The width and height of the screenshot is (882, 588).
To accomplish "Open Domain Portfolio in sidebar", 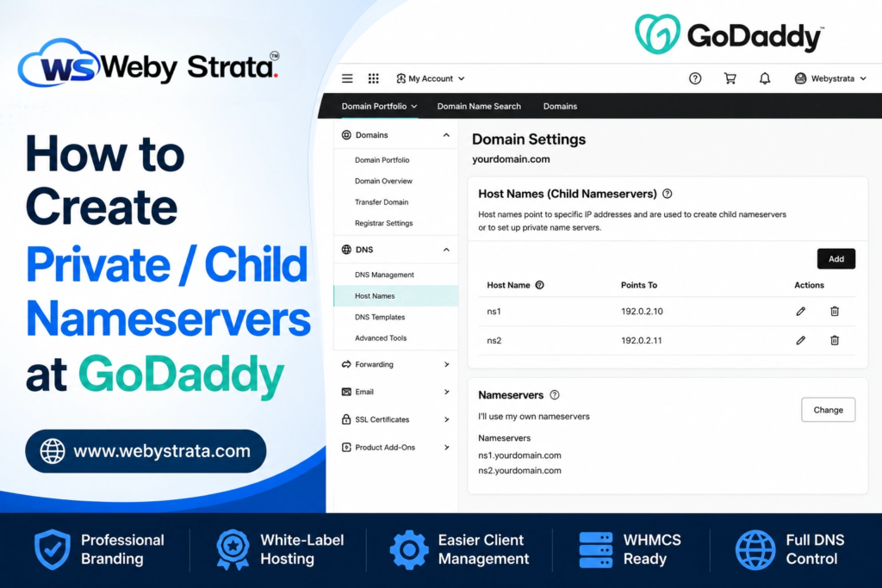I will click(x=382, y=160).
